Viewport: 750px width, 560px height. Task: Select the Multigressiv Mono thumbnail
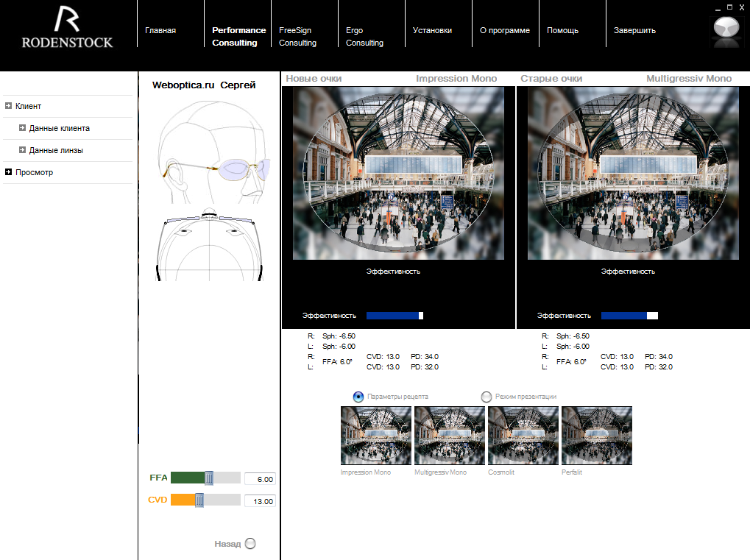450,435
